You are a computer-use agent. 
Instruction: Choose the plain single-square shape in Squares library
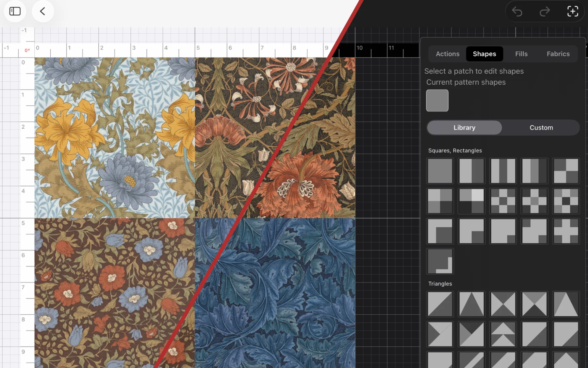[x=440, y=171]
